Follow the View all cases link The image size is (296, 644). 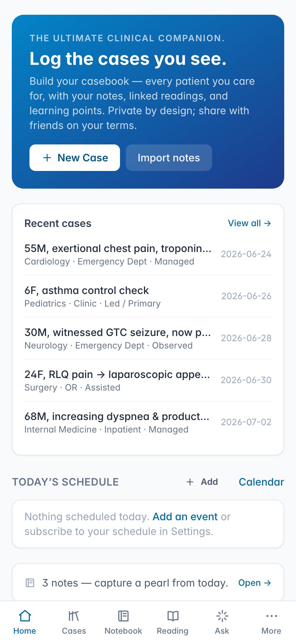(250, 223)
